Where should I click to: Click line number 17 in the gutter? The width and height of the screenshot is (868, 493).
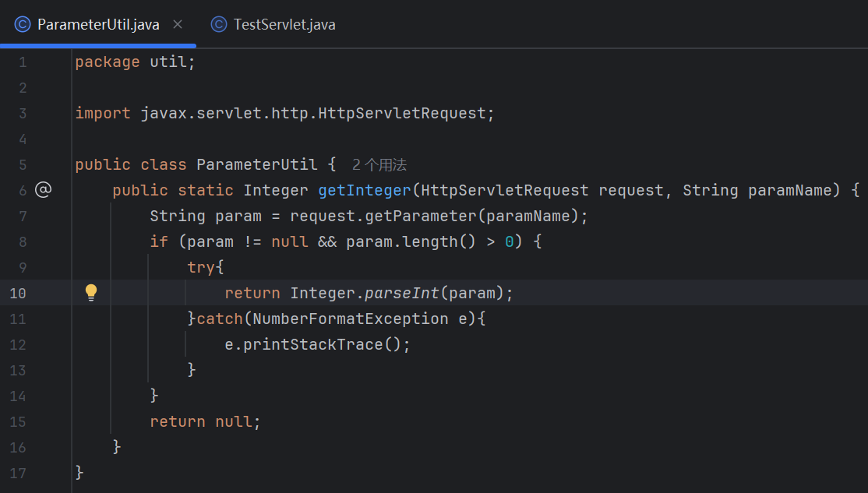tap(18, 473)
